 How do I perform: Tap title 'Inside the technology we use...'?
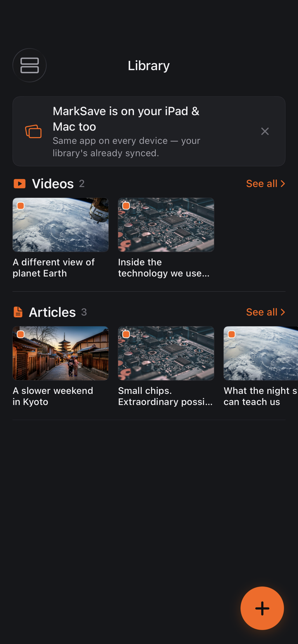[164, 268]
